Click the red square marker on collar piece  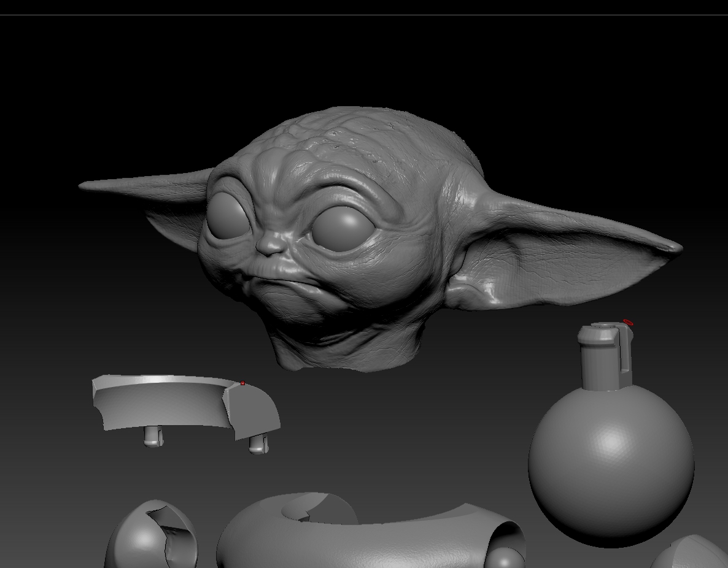click(242, 383)
